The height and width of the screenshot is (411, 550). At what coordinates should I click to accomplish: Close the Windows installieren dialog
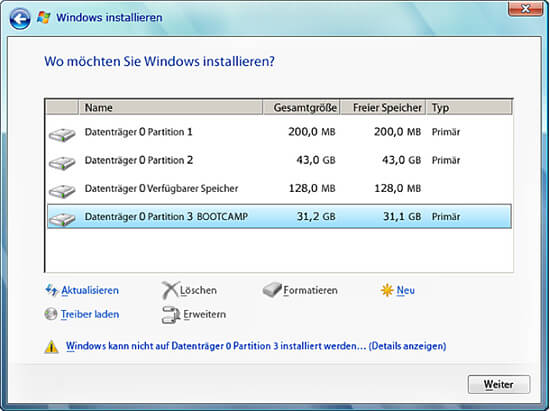(525, 8)
